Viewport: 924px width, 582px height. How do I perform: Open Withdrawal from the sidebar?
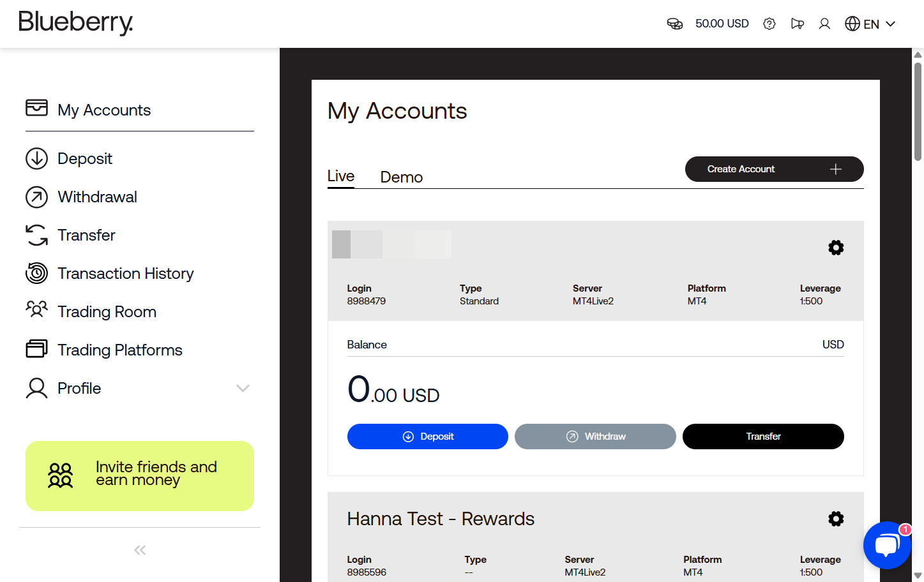[97, 197]
